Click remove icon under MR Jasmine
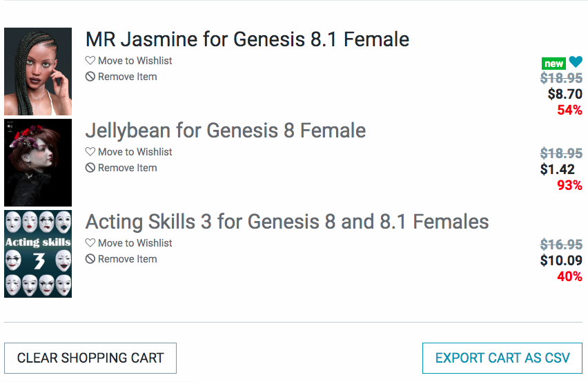The image size is (588, 382). 90,77
